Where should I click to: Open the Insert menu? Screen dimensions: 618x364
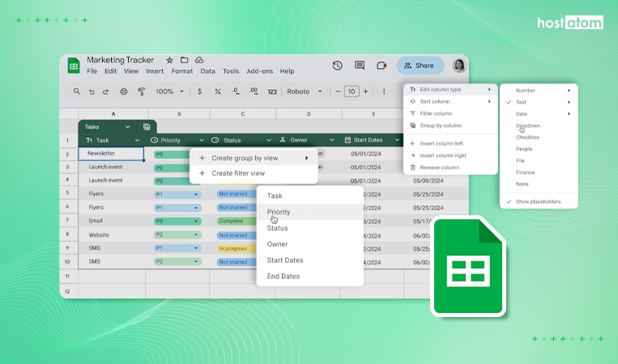point(155,71)
